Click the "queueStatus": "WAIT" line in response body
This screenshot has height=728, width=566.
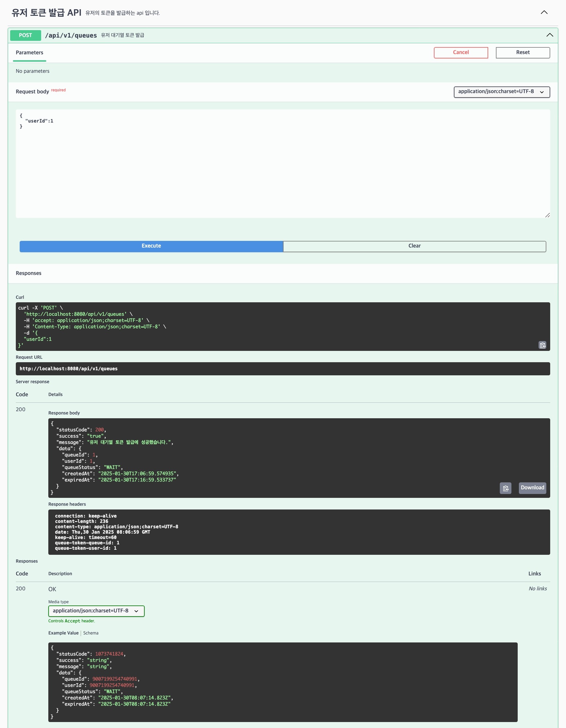[92, 467]
